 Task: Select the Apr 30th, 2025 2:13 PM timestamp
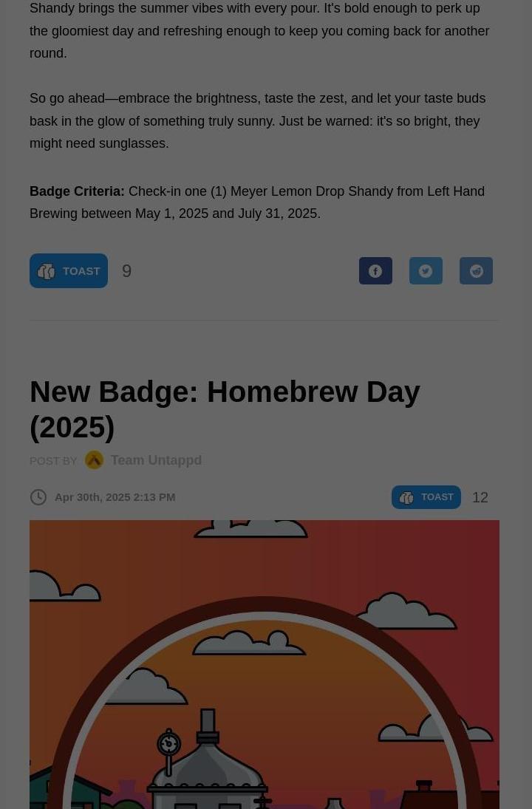115,497
